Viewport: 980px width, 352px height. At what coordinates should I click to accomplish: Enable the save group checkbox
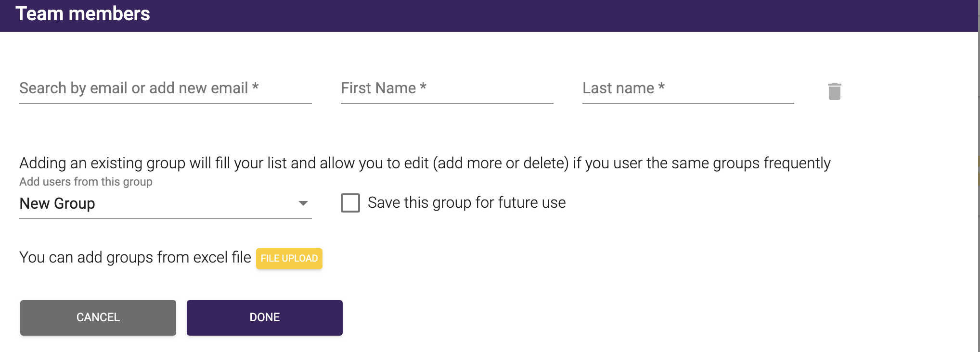[350, 203]
